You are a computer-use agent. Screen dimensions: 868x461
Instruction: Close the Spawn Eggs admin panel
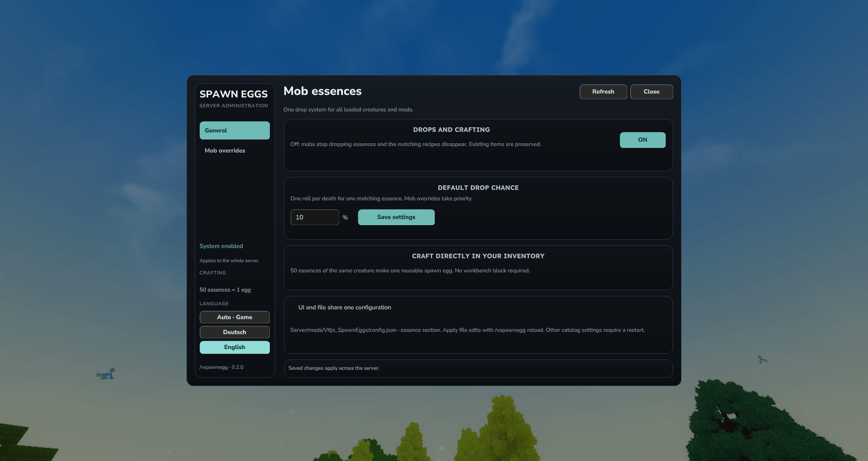tap(652, 92)
